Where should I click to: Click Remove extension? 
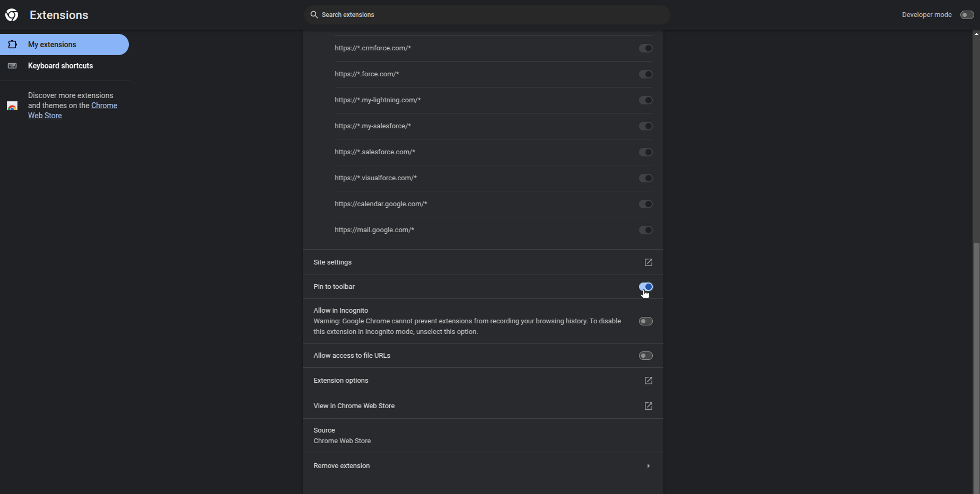[x=342, y=466]
